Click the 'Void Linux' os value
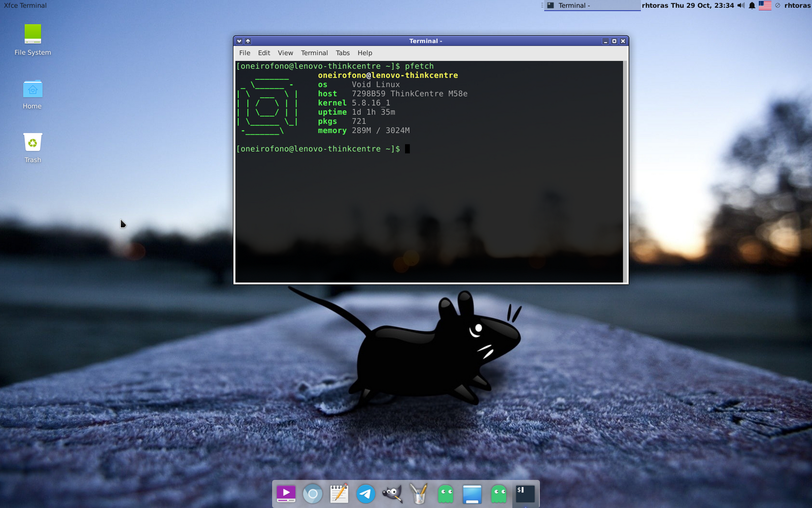 [x=376, y=84]
